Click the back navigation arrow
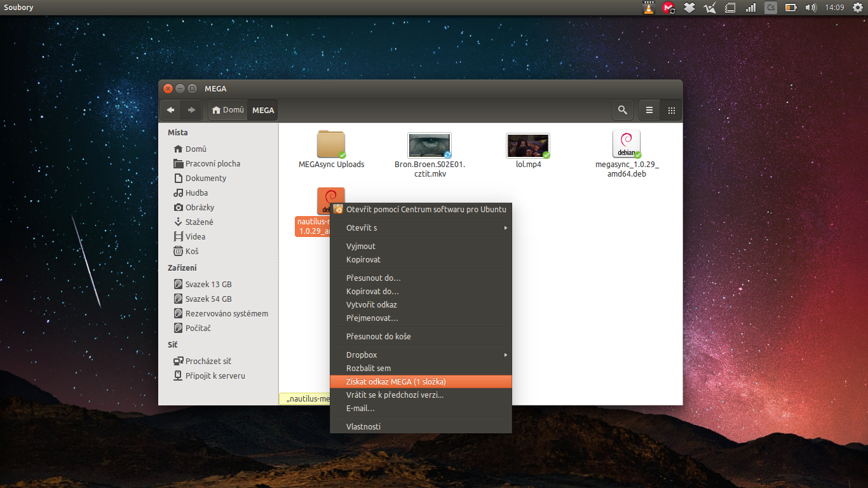This screenshot has height=488, width=868. [170, 109]
